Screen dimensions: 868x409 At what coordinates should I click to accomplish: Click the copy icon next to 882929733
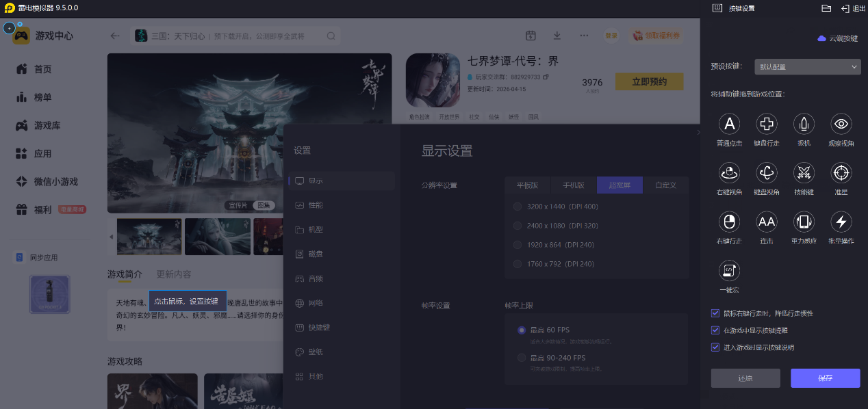pyautogui.click(x=546, y=77)
